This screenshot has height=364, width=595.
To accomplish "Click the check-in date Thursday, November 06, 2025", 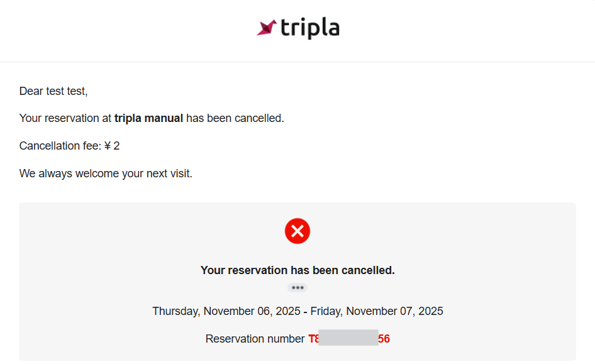I will pos(226,311).
